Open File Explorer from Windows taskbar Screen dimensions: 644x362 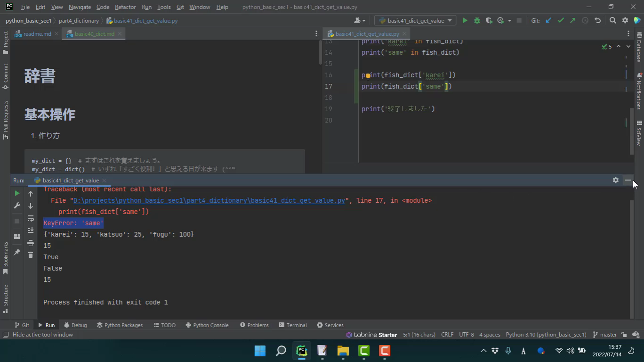pos(343,351)
